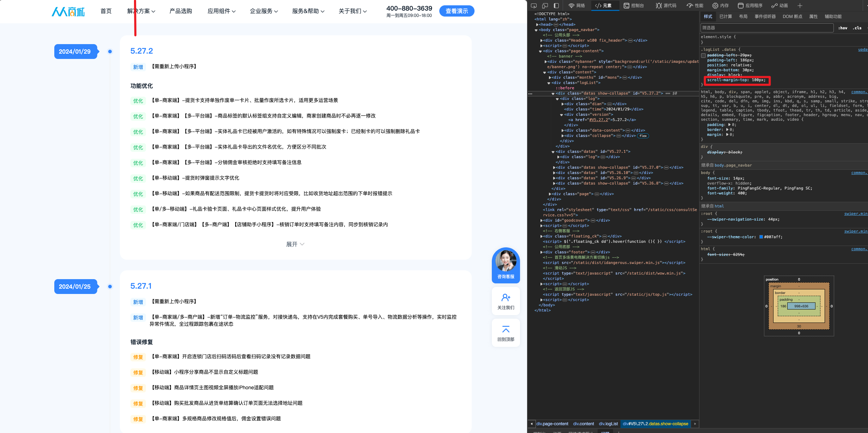Open the swiper.min source link for --swiper-navigation-size
Viewport: 868px width, 433px height.
(856, 214)
